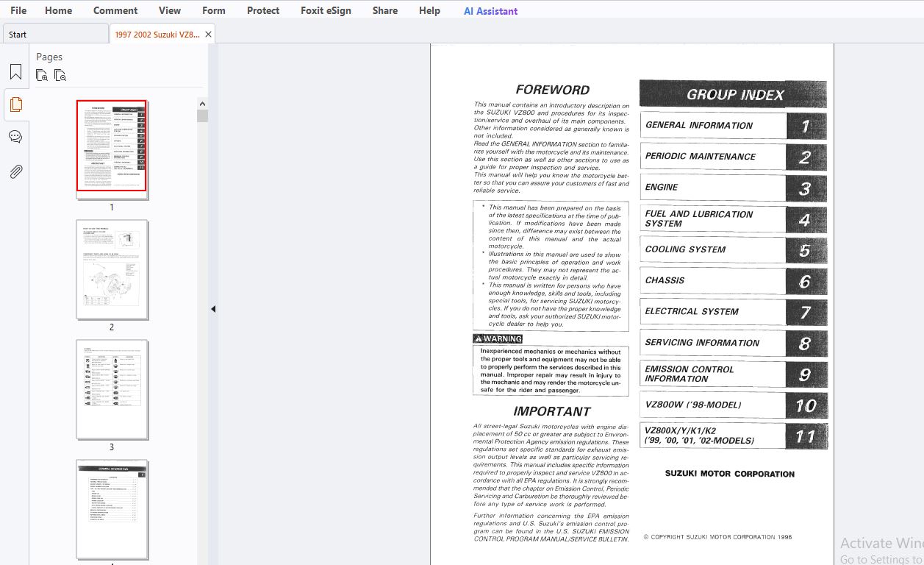
Task: Click the PERIODIC MAINTENANCE index entry
Action: tap(733, 157)
